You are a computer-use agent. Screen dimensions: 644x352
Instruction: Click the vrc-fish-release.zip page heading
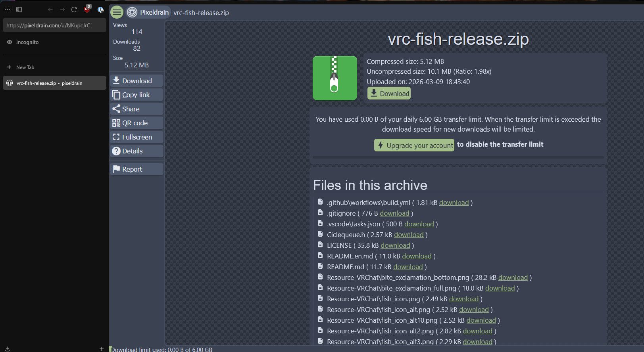(x=458, y=39)
